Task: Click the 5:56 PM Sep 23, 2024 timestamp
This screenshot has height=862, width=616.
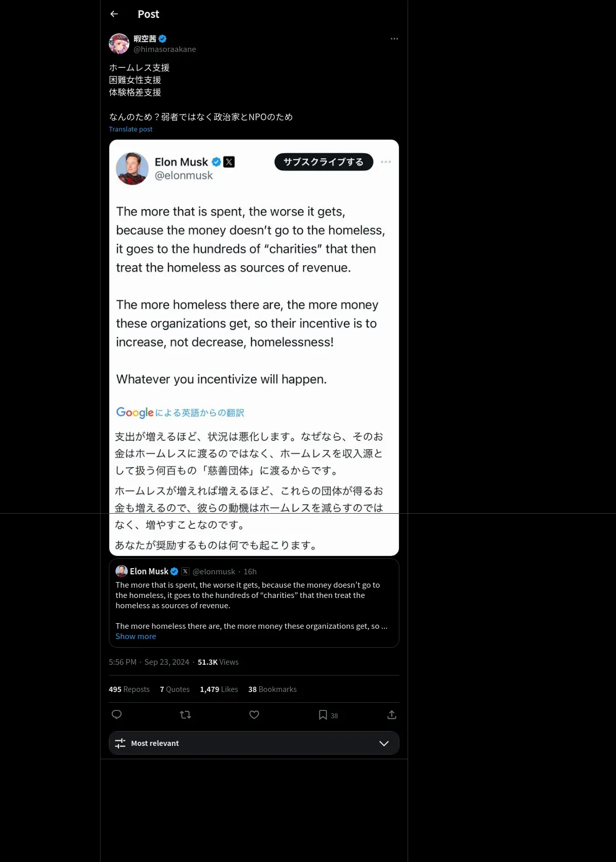Action: click(x=149, y=662)
